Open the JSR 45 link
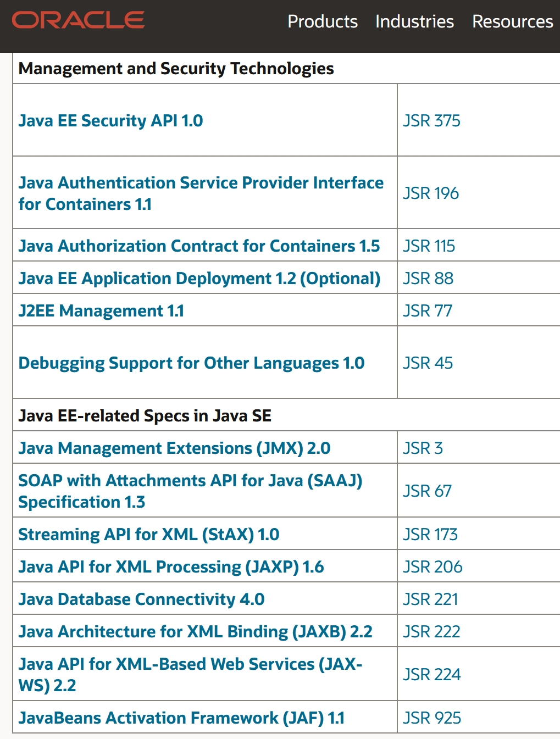Image resolution: width=560 pixels, height=739 pixels. 428,363
